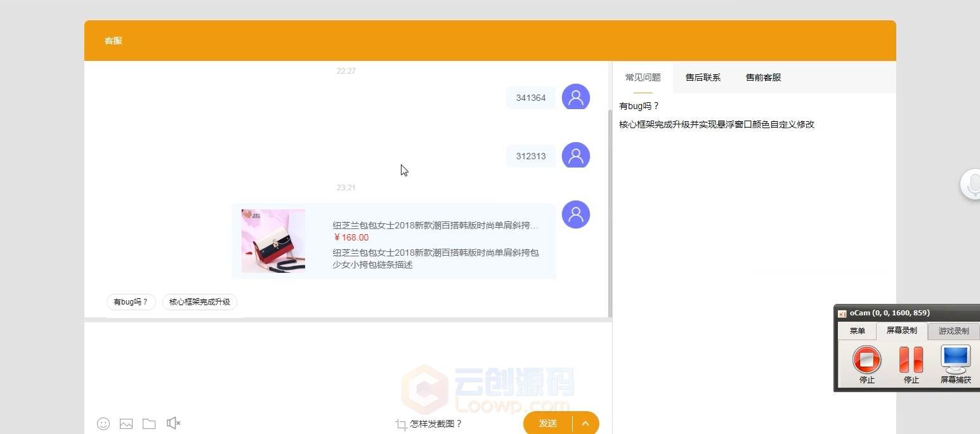Switch to the 售前客服 tab
Image resolution: width=980 pixels, height=434 pixels.
(763, 77)
